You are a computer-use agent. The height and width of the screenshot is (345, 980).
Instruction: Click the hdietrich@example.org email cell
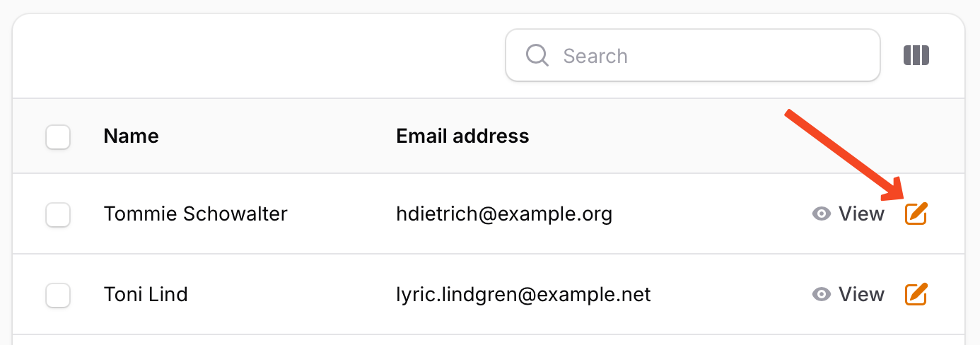[504, 214]
